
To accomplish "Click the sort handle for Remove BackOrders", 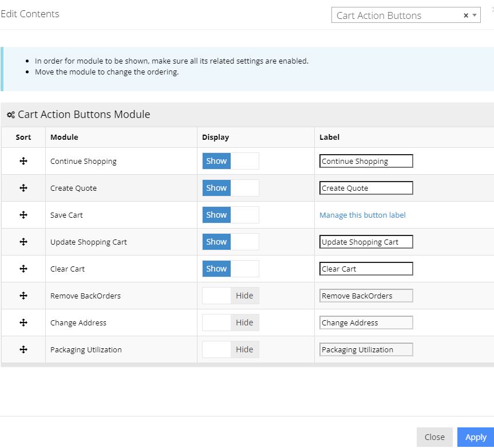I will [23, 296].
